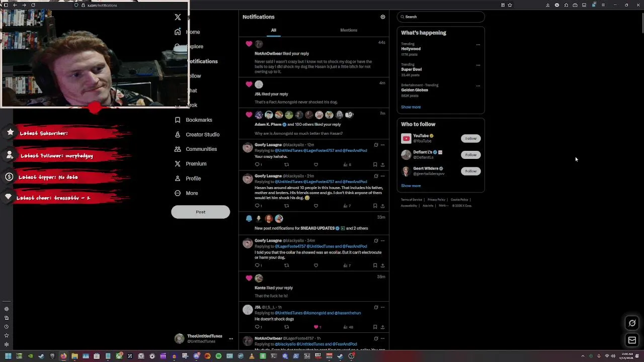Bookmark the 'collar he showed' reply

coord(375,265)
